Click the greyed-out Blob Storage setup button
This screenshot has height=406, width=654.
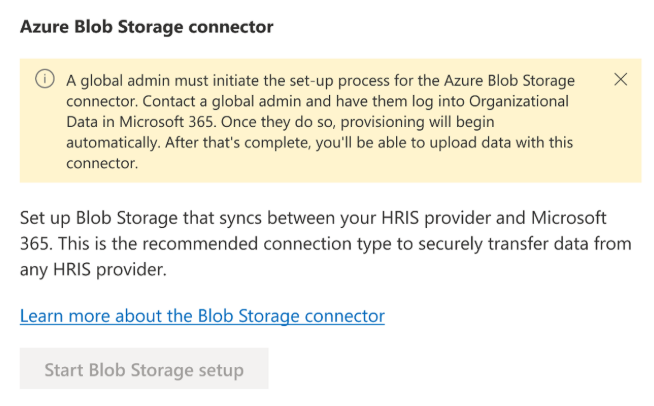tap(144, 370)
